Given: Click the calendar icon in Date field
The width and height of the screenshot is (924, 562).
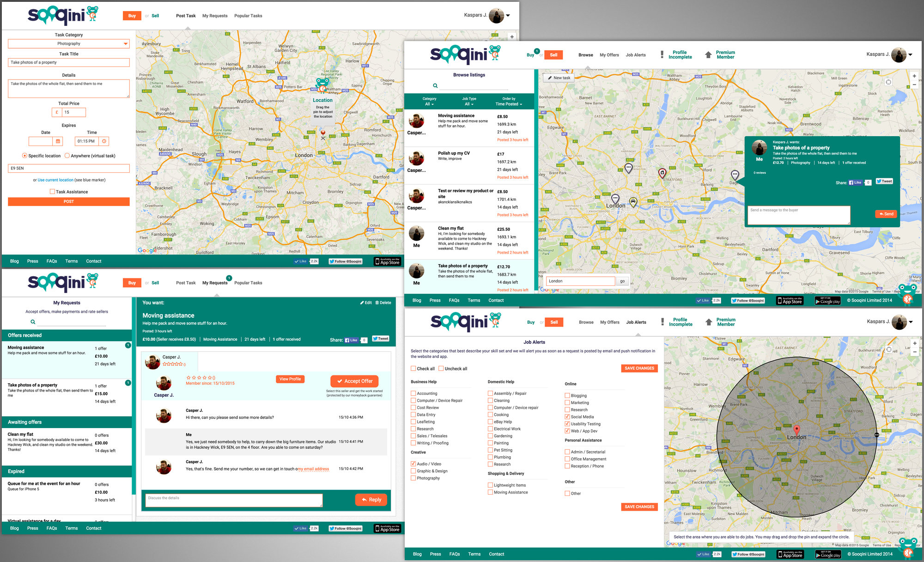Looking at the screenshot, I should coord(58,141).
